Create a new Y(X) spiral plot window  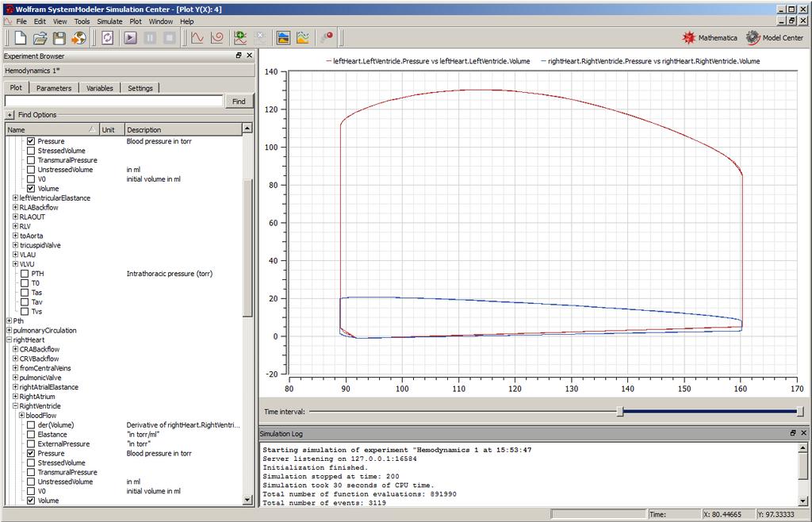coord(217,38)
